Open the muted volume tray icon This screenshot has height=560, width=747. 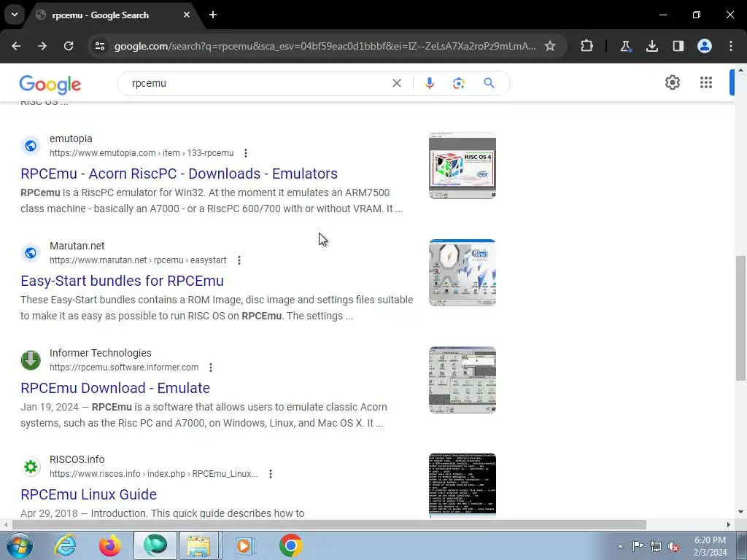(x=673, y=546)
